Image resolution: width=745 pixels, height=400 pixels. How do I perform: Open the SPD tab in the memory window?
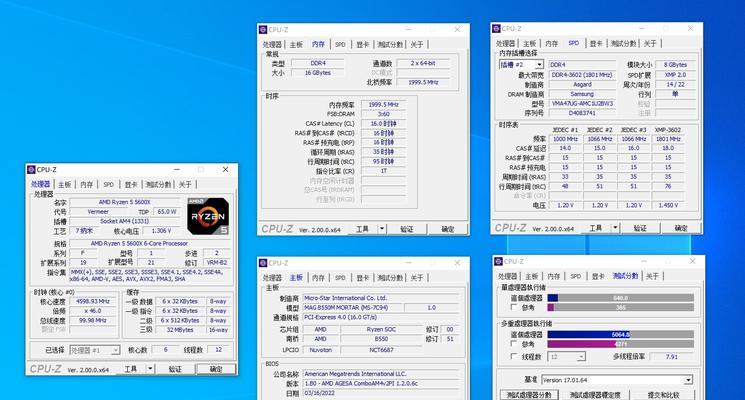click(x=340, y=44)
